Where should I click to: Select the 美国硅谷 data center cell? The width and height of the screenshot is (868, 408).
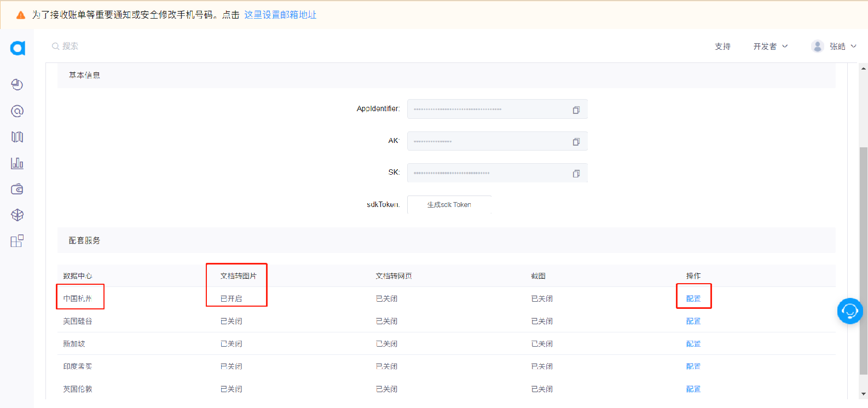point(77,321)
